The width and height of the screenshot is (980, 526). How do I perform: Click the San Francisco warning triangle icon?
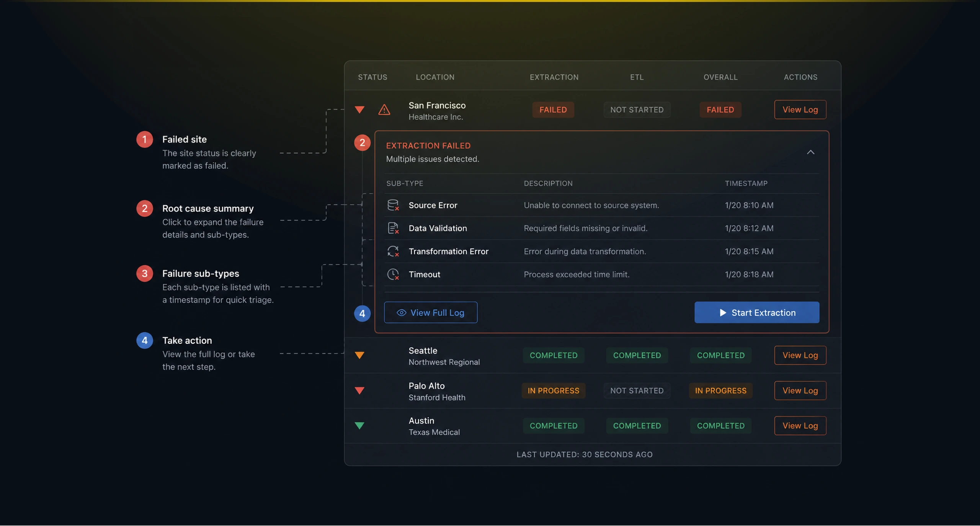(384, 110)
